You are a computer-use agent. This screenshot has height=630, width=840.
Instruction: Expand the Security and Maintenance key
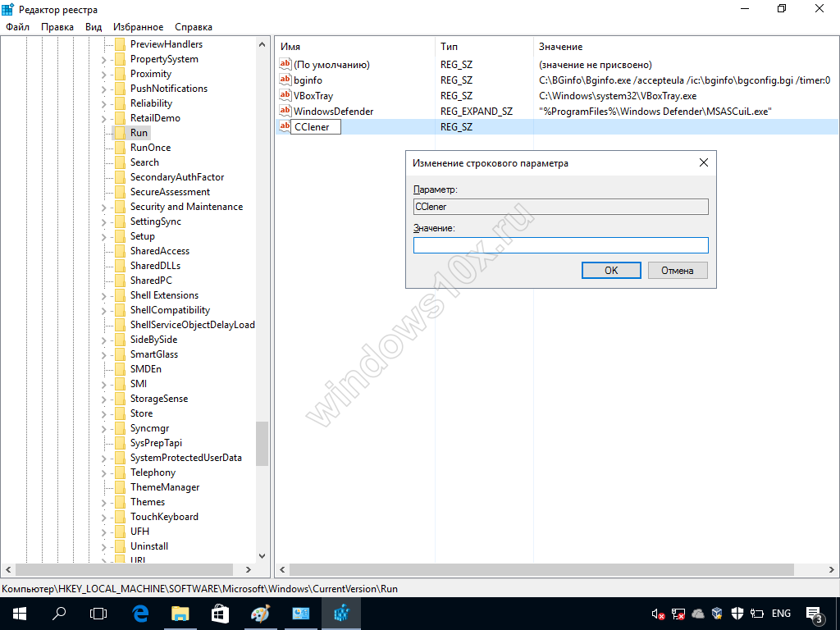[x=104, y=208]
